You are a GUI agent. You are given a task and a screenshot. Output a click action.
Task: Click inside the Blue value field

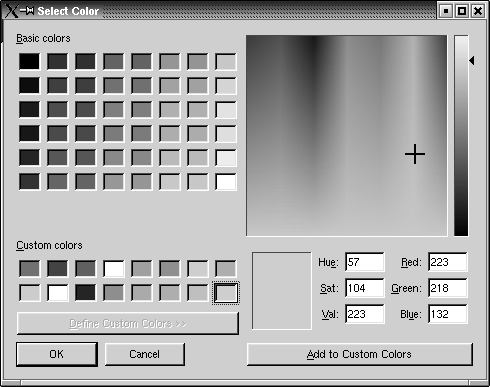(448, 314)
